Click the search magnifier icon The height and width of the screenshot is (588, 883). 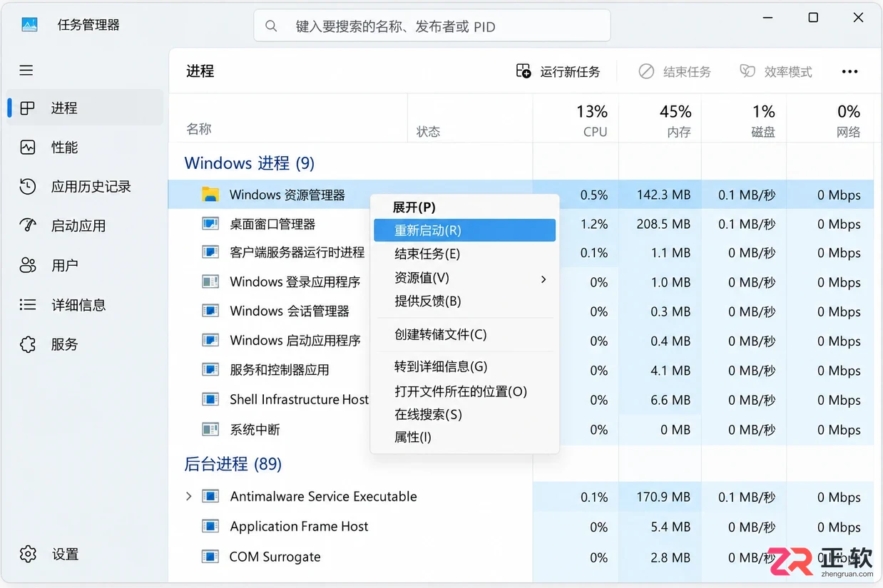click(x=271, y=26)
